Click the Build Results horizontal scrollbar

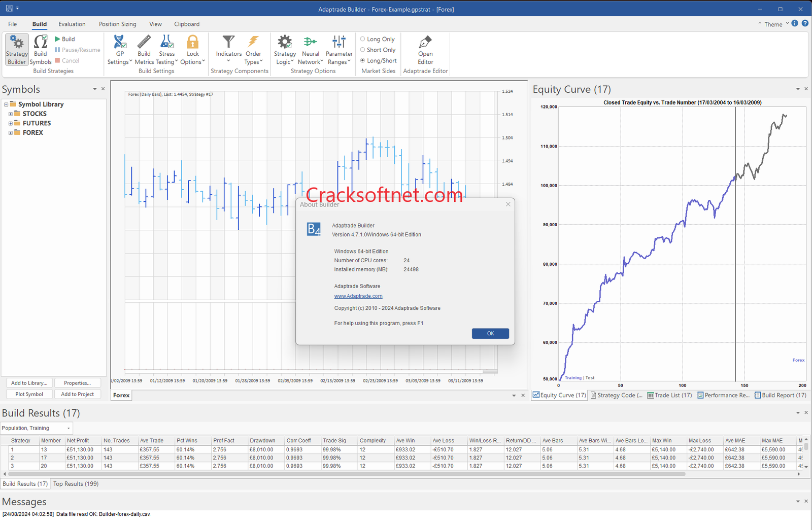(346, 474)
